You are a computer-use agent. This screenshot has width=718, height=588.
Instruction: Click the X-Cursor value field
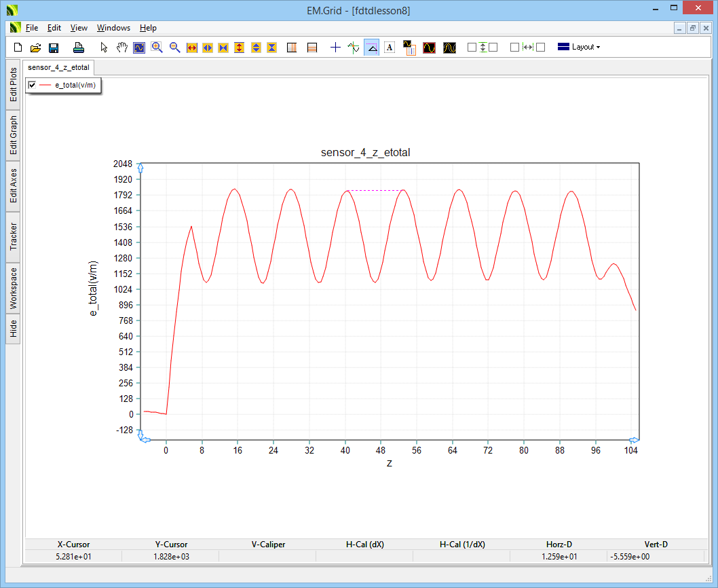[x=73, y=557]
